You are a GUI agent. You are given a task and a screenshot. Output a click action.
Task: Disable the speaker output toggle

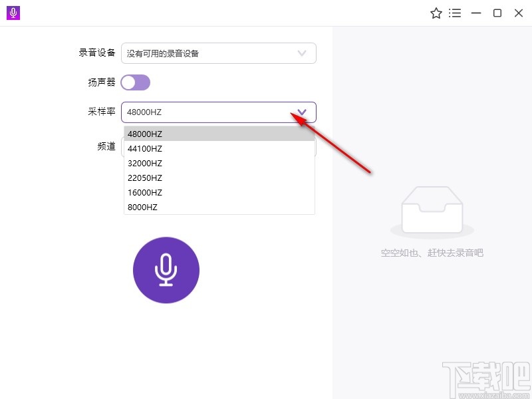click(x=136, y=82)
